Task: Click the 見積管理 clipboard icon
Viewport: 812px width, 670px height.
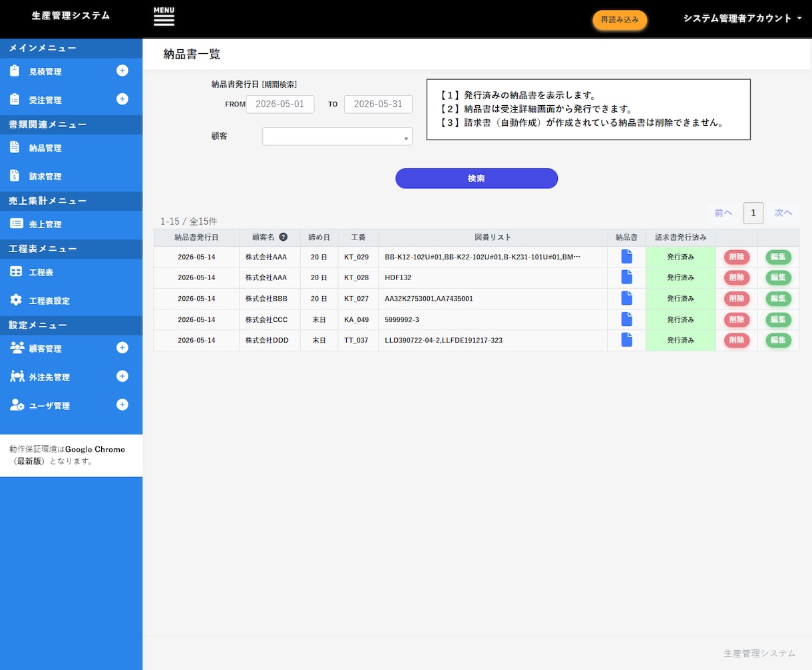Action: [x=15, y=71]
